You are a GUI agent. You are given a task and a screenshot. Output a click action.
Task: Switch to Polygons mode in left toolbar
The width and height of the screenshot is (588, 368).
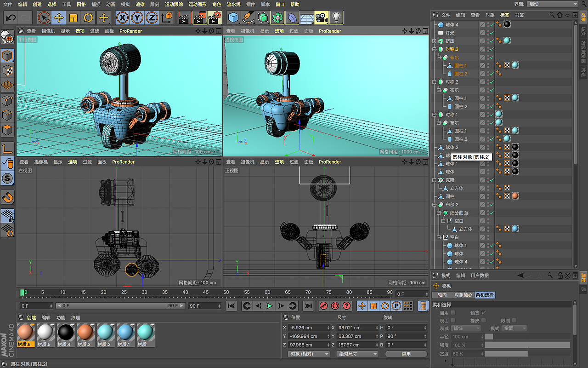click(x=6, y=130)
